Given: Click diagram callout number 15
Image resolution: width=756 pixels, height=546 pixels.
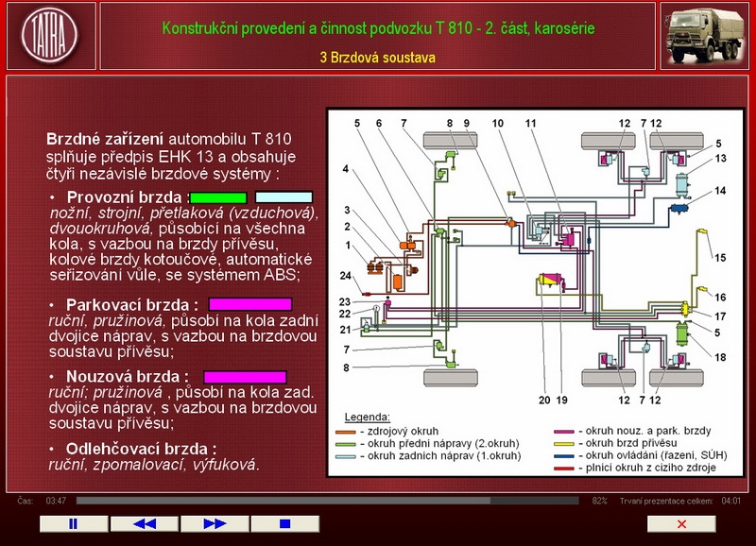Looking at the screenshot, I should (x=720, y=258).
